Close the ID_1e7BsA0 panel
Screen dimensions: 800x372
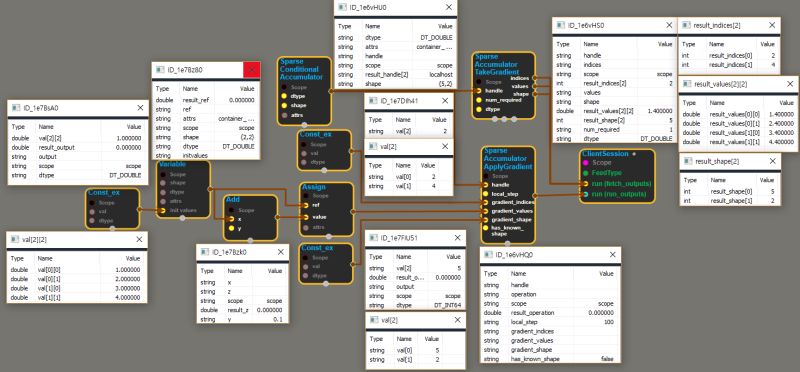tap(140, 108)
